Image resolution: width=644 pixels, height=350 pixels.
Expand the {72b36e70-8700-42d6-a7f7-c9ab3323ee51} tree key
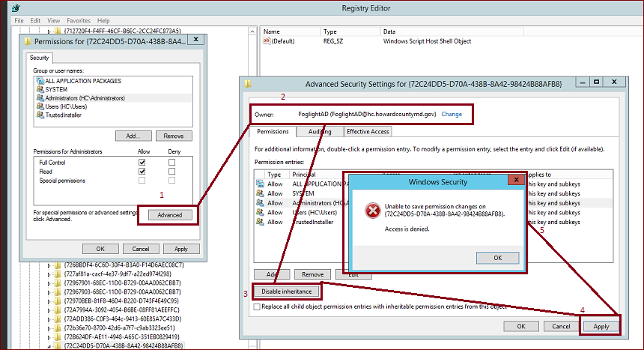[49, 328]
